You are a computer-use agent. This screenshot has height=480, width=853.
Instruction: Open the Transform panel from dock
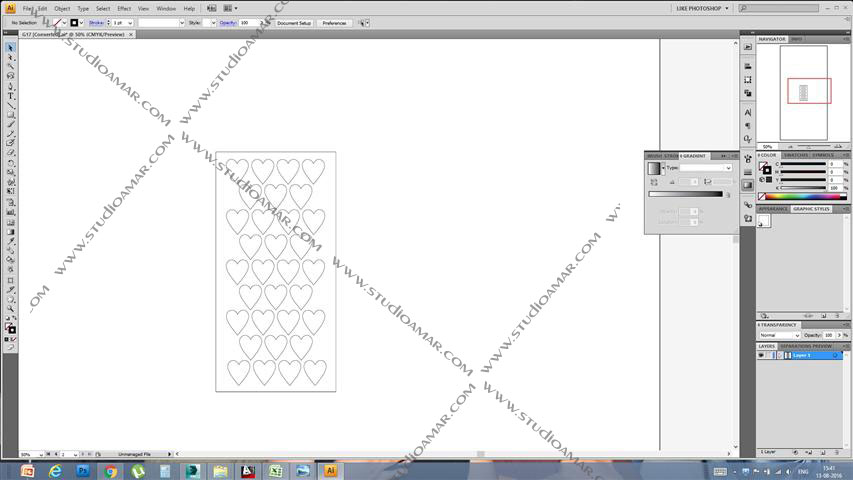pyautogui.click(x=748, y=79)
